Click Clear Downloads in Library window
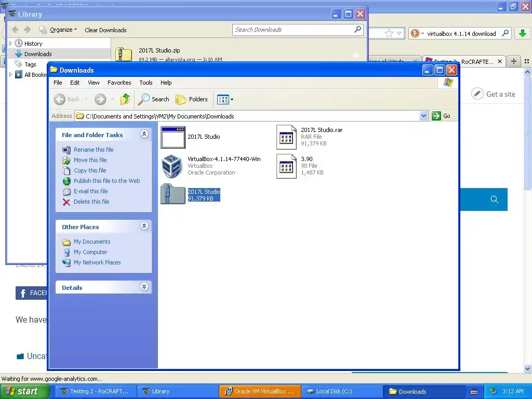 click(x=105, y=30)
